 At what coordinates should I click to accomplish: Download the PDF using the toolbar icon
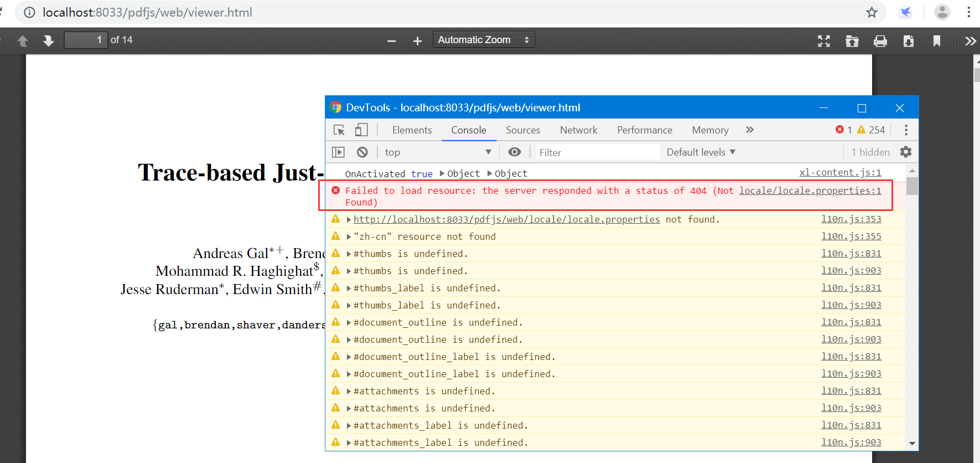tap(908, 41)
